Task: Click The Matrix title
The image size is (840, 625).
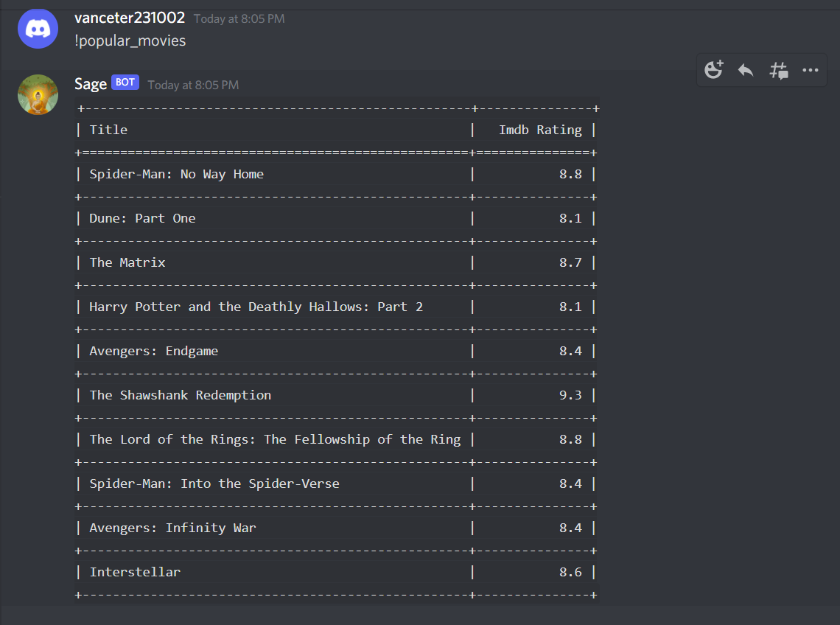Action: tap(127, 262)
